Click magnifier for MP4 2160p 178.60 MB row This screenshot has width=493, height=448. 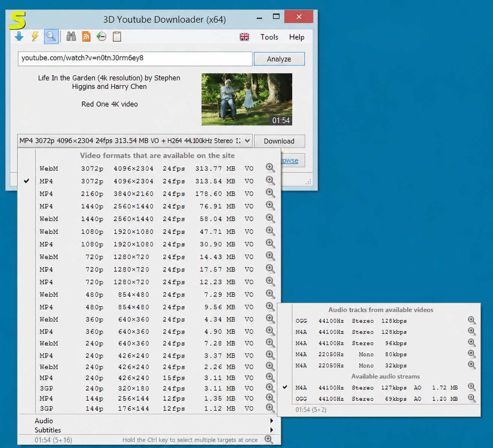click(270, 193)
